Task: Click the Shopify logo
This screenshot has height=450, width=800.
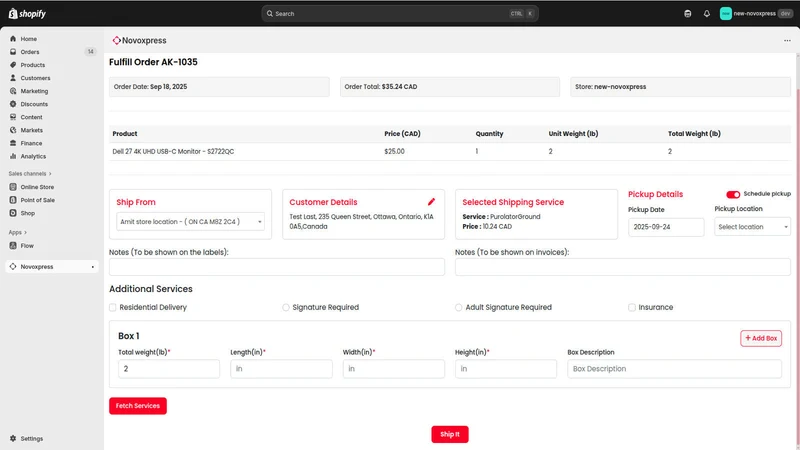Action: tap(27, 14)
